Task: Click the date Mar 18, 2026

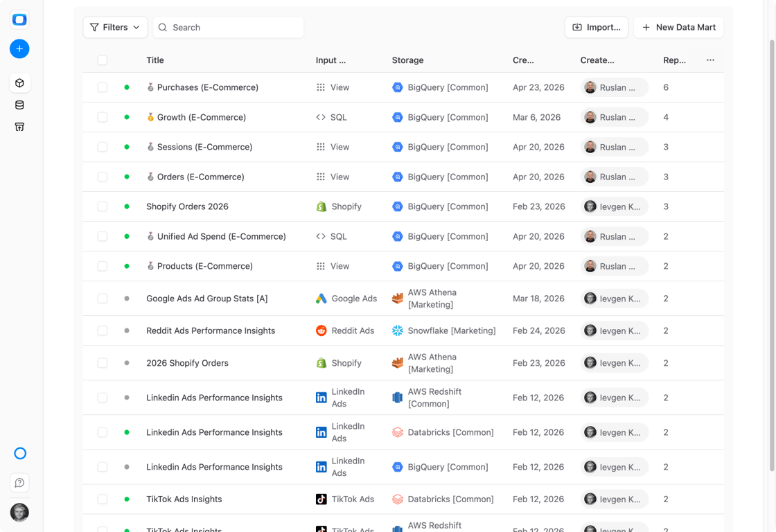Action: pos(538,299)
